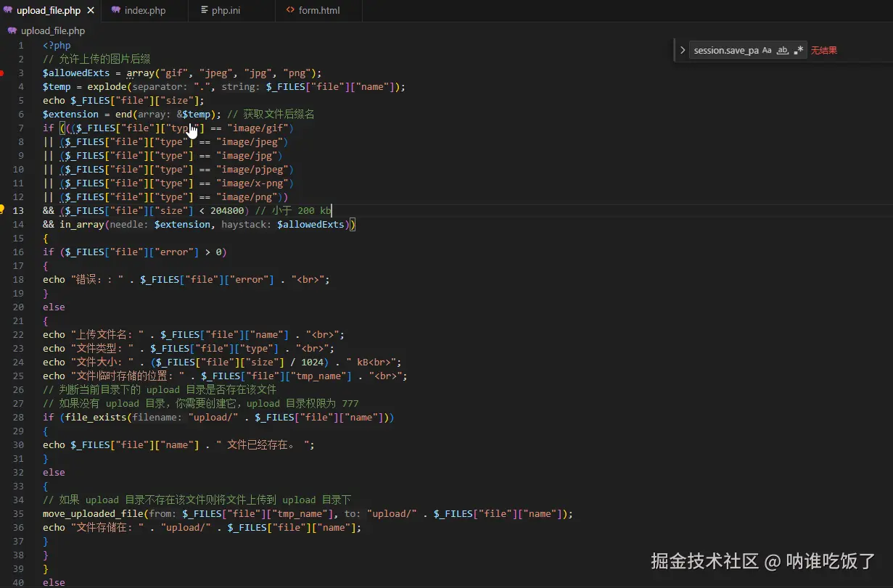Screen dimensions: 893x588
Task: Click the "文件存储在: " string on line 36
Action: pos(107,527)
